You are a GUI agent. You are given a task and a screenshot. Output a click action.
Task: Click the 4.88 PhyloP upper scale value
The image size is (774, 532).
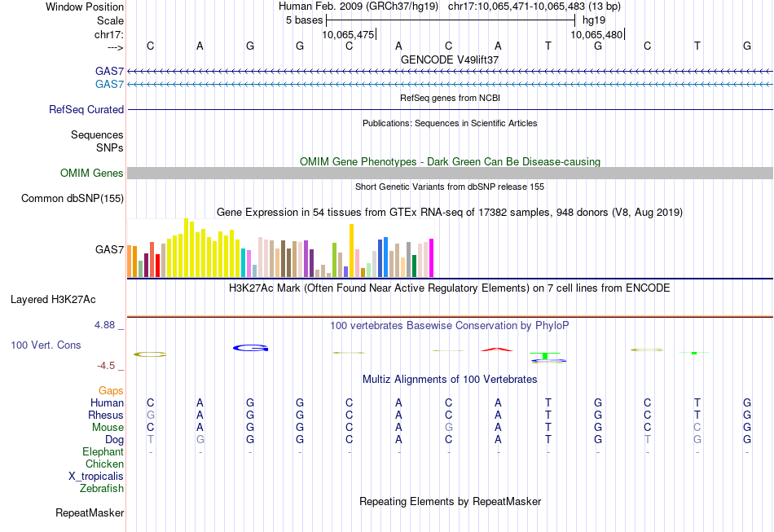104,325
